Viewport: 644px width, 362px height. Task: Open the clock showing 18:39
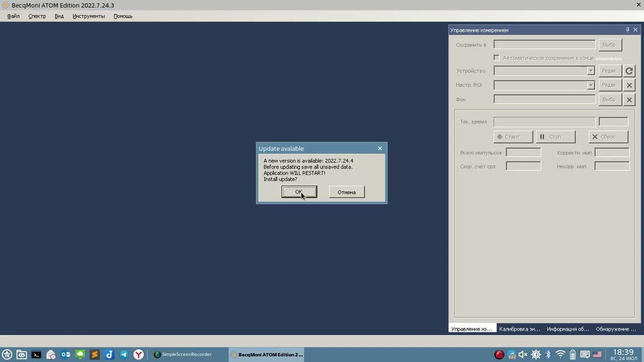tap(624, 354)
